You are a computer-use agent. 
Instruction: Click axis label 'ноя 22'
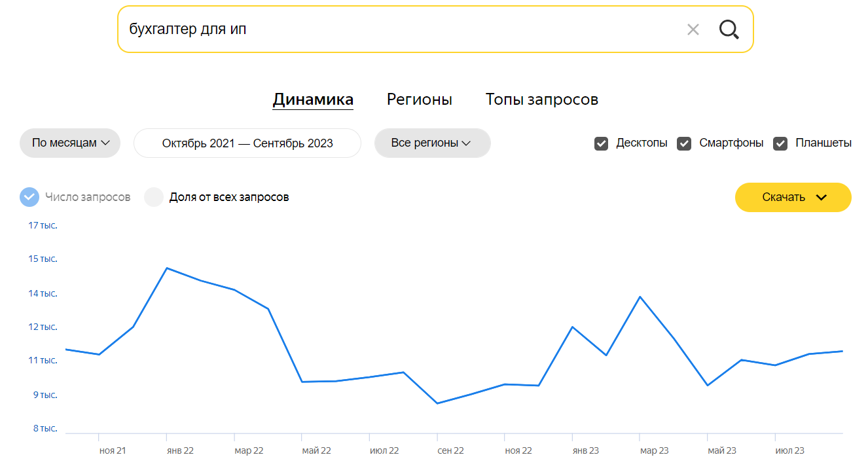[x=518, y=450]
